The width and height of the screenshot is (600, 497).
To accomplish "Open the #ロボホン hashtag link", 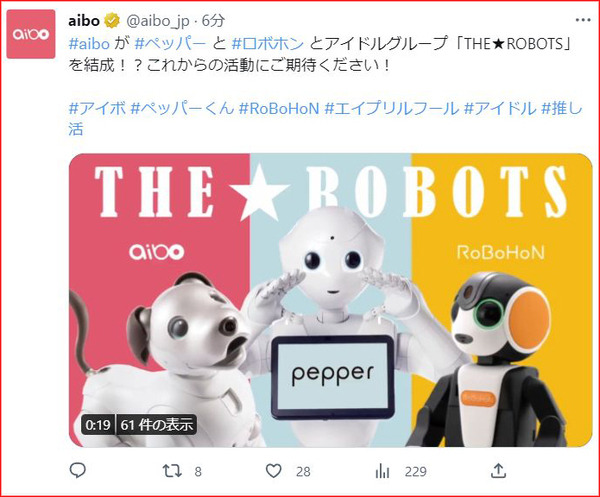I will [x=268, y=44].
